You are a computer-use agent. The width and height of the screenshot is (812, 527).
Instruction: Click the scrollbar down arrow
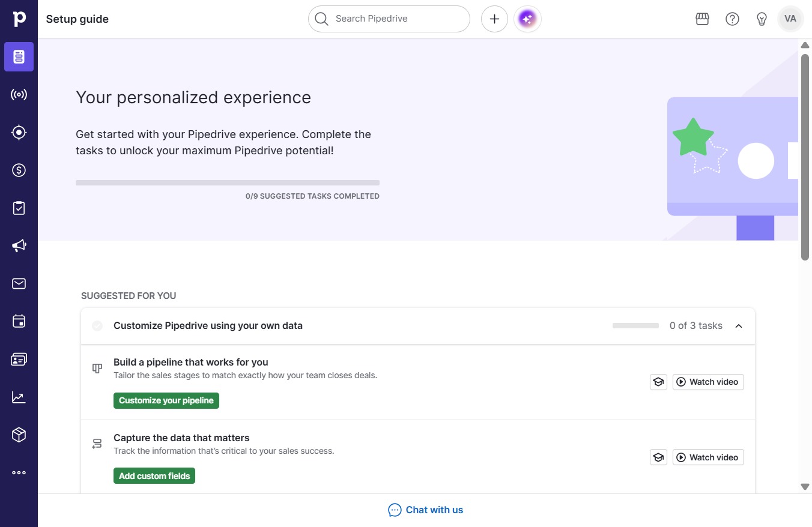pyautogui.click(x=805, y=487)
